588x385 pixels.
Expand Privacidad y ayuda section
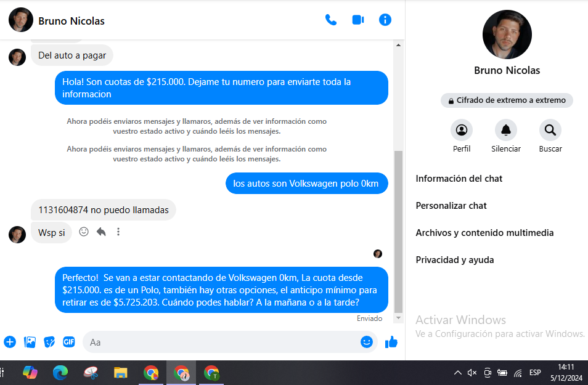[454, 260]
